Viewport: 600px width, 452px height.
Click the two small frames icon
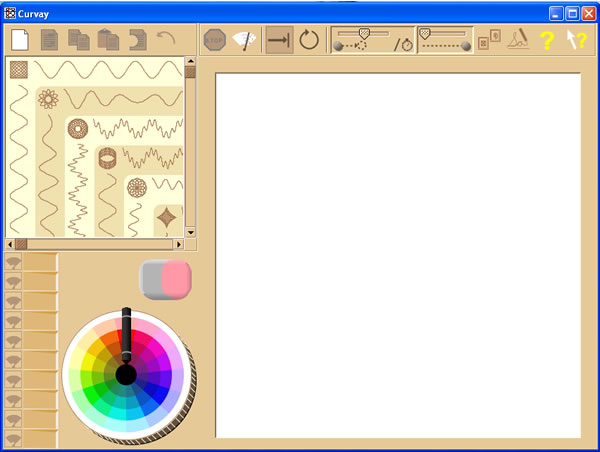[x=489, y=40]
